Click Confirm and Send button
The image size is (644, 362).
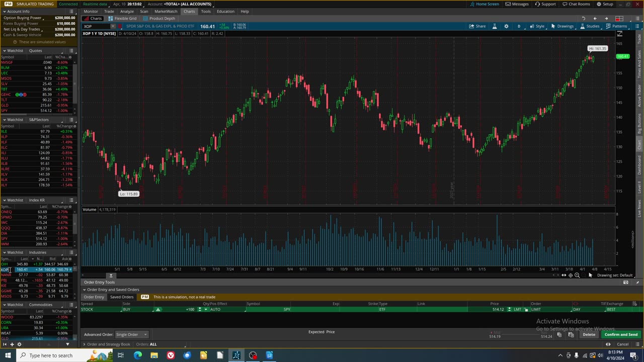coord(621,334)
